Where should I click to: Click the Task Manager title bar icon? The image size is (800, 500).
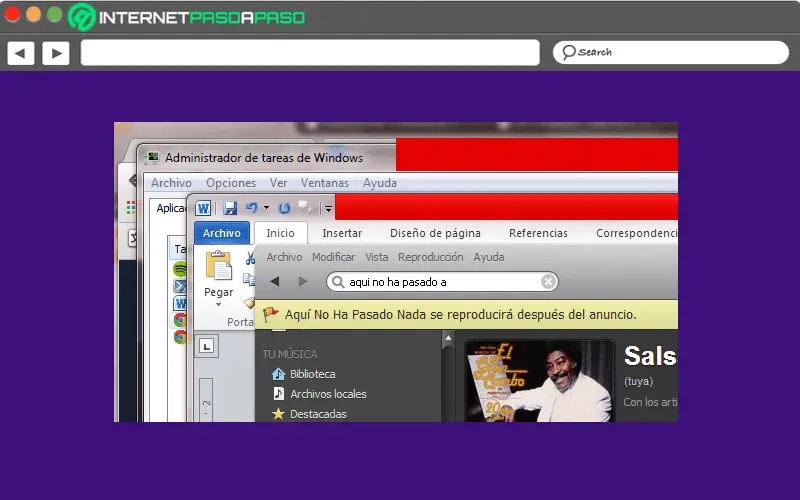coord(152,158)
